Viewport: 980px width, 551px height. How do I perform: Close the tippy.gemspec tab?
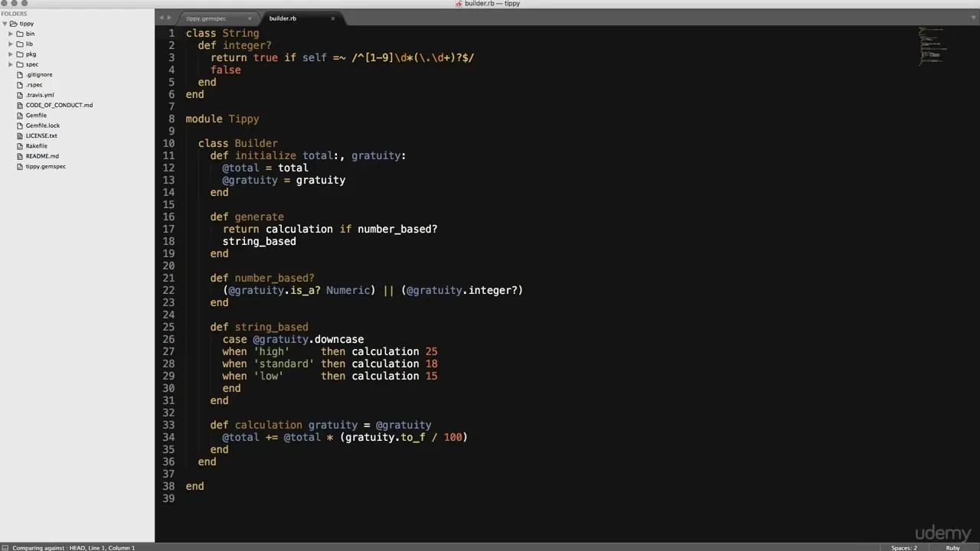tap(250, 18)
